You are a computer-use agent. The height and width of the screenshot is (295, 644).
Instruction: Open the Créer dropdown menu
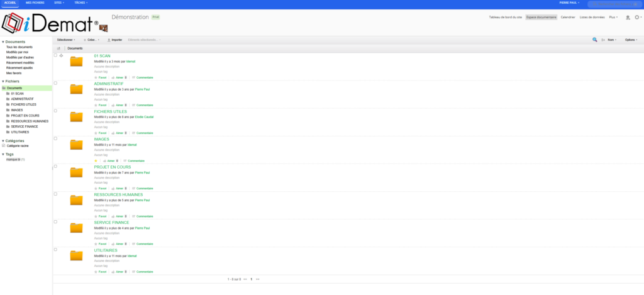coord(92,40)
